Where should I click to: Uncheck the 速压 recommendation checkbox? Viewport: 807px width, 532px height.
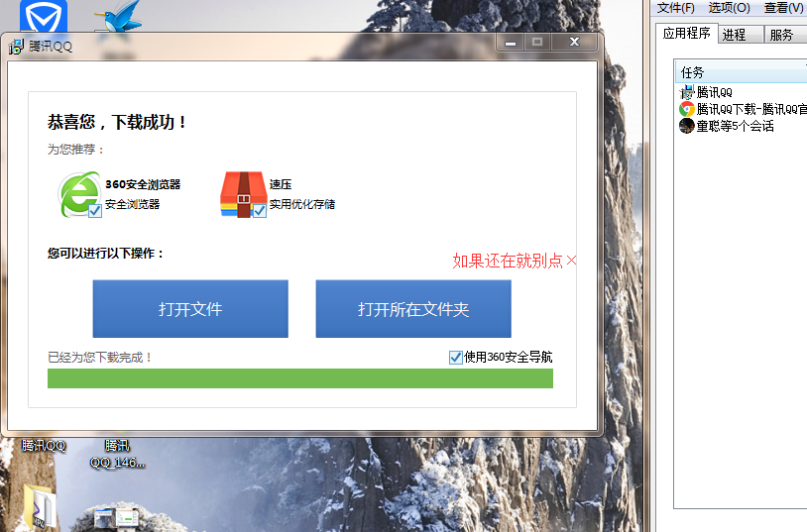260,211
